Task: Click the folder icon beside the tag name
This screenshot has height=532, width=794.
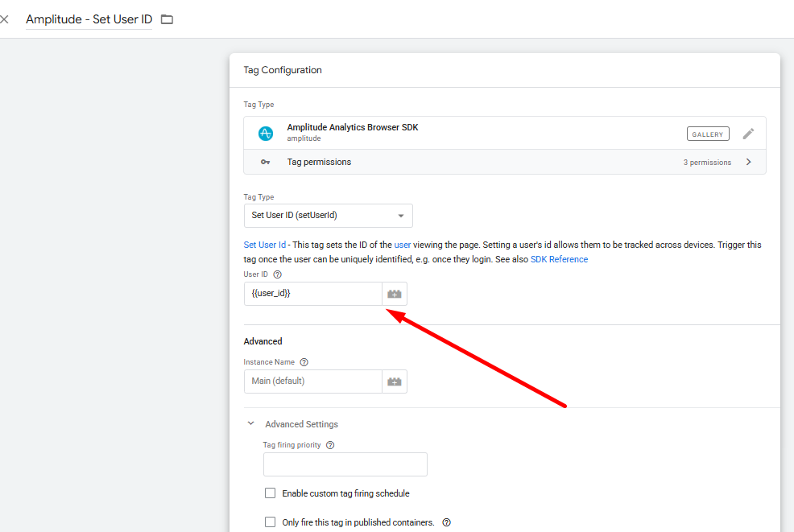Action: pos(167,19)
